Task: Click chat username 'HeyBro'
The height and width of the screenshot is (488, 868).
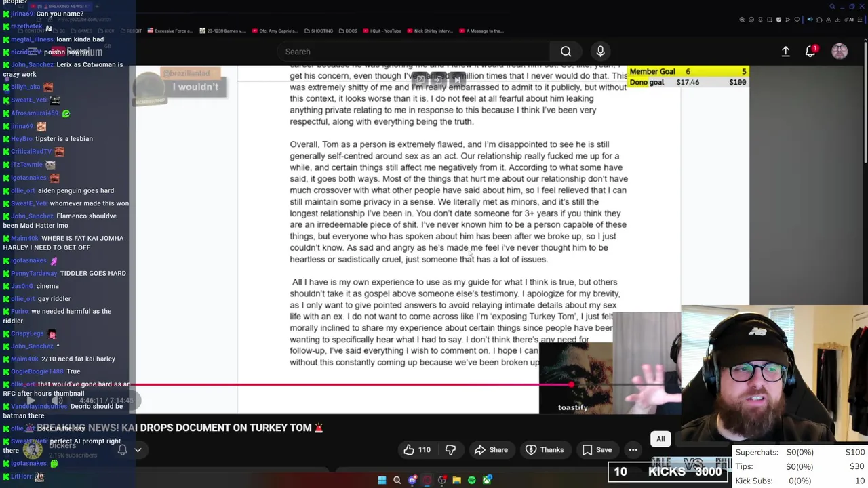Action: (22, 139)
